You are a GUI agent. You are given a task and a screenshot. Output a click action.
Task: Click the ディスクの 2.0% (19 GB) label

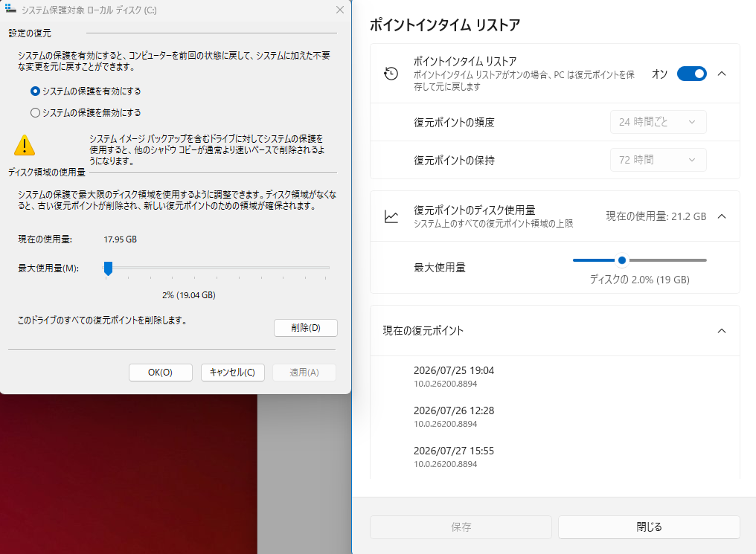639,280
